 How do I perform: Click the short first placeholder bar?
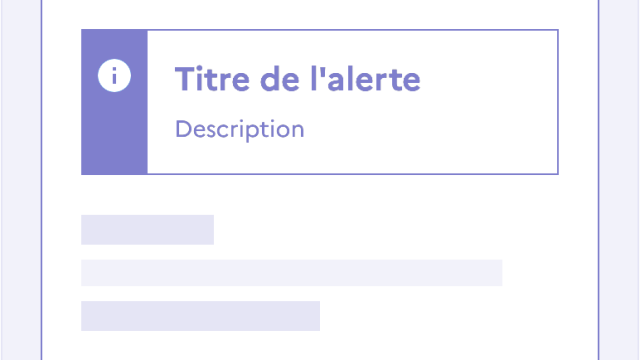click(x=147, y=230)
